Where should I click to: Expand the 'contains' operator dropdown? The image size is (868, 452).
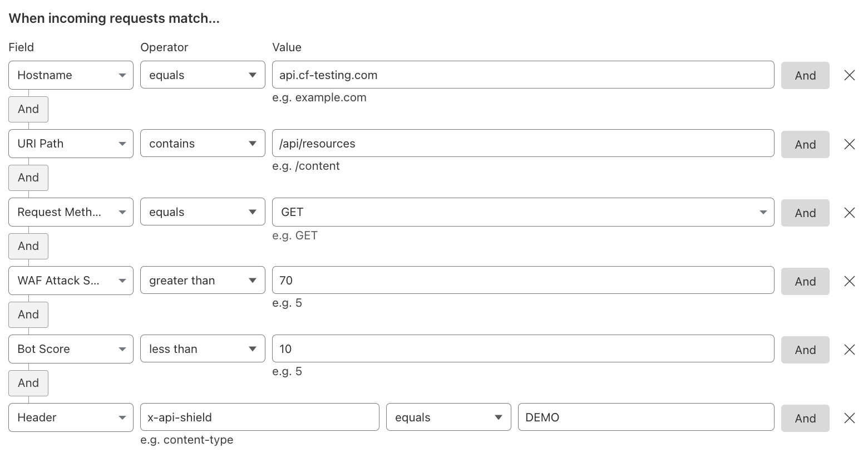pos(203,144)
